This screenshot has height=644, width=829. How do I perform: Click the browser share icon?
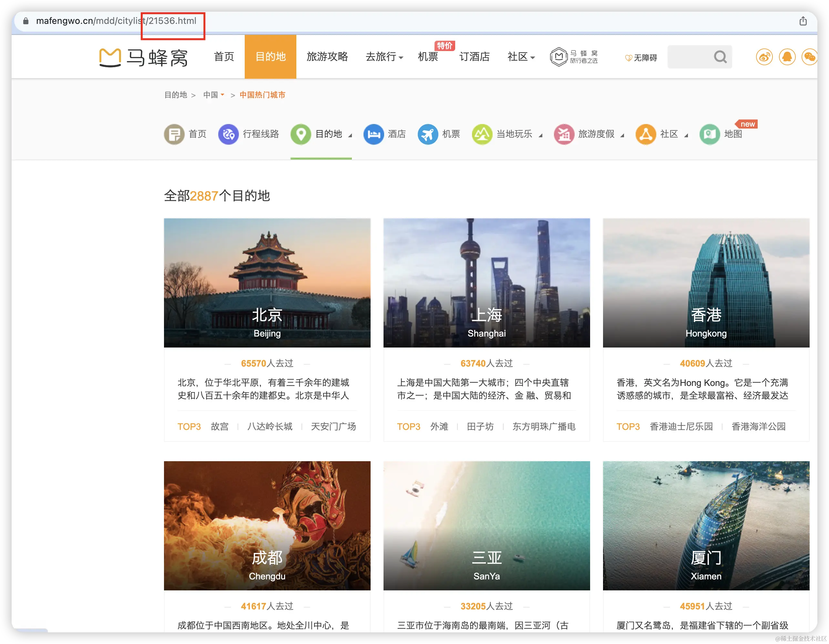pyautogui.click(x=803, y=21)
